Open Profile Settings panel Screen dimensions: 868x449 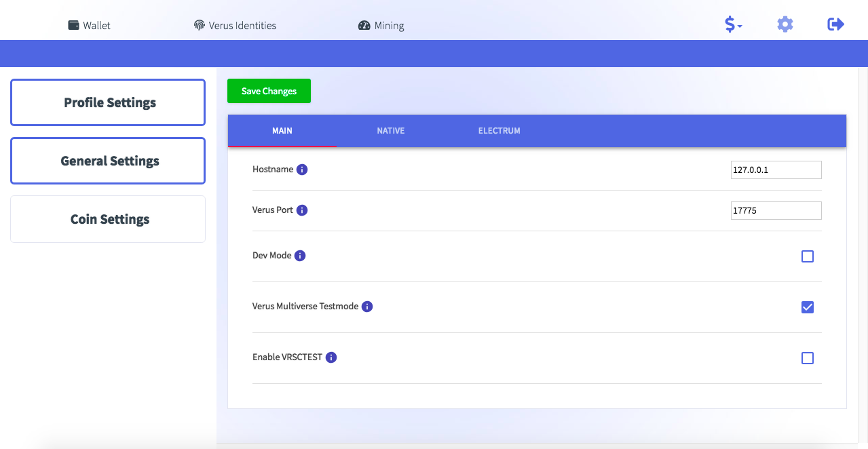click(x=108, y=102)
